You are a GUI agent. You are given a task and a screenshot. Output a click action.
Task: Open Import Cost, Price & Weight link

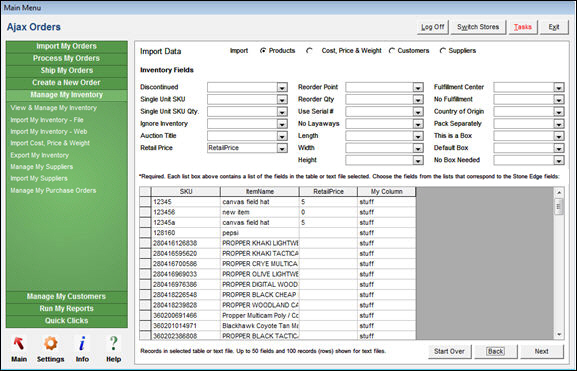pyautogui.click(x=50, y=143)
